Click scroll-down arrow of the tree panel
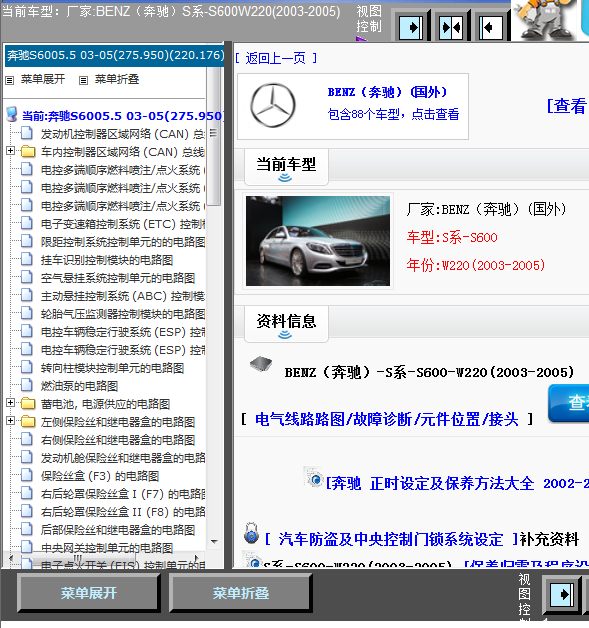 215,541
